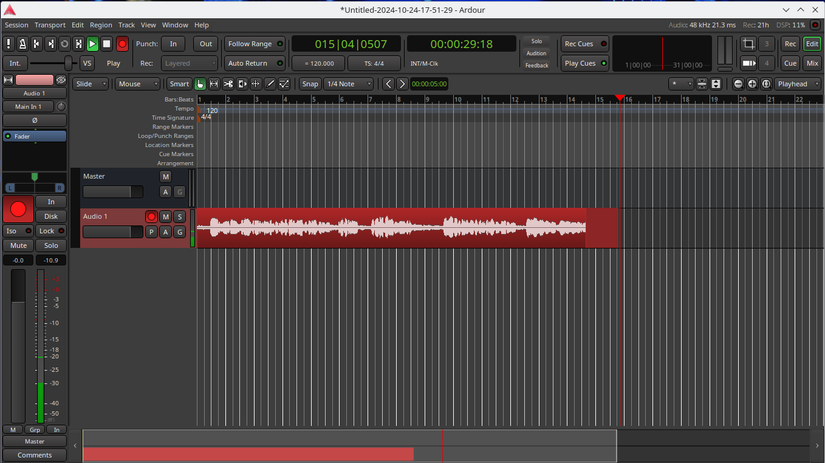Image resolution: width=825 pixels, height=463 pixels.
Task: Click the strip width toggle icon
Action: coord(8,80)
